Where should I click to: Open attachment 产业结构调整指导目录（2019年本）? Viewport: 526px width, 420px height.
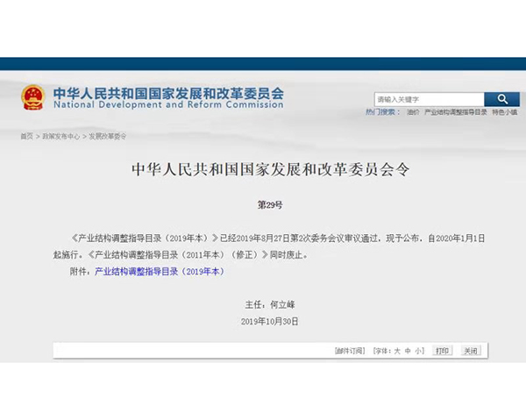(160, 272)
